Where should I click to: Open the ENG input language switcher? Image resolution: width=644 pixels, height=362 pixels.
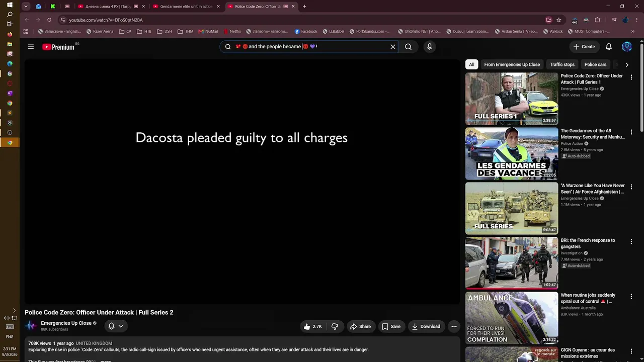coord(10,336)
